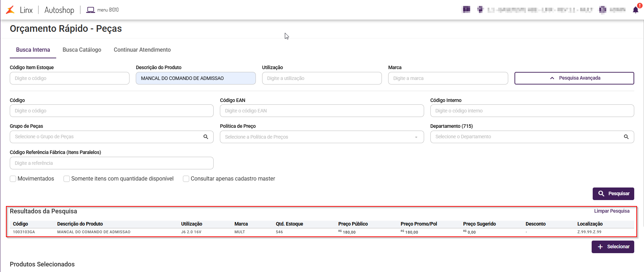Screen dimensions: 644x272
Task: Select the Busca Interna tab
Action: [33, 50]
